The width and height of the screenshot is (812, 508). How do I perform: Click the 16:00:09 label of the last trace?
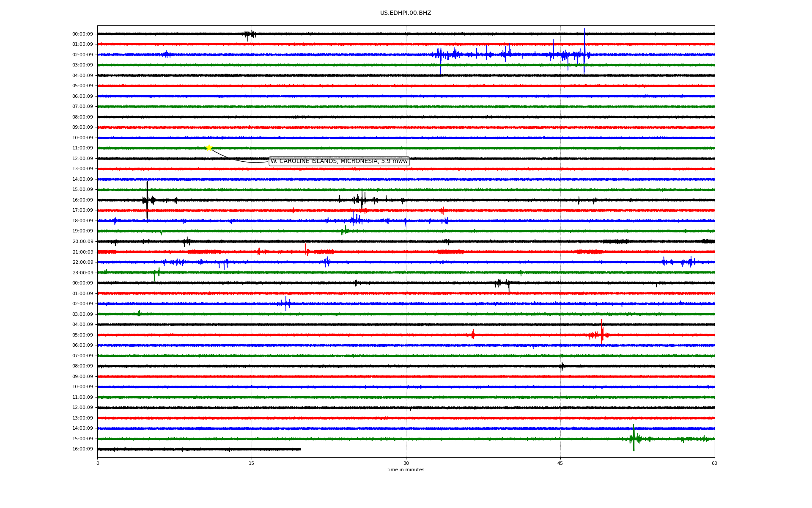point(82,449)
